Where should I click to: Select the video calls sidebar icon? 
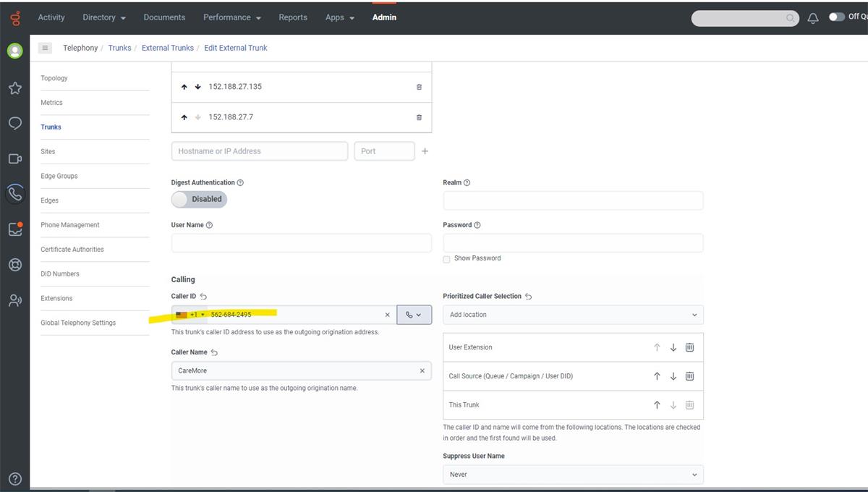pyautogui.click(x=14, y=158)
